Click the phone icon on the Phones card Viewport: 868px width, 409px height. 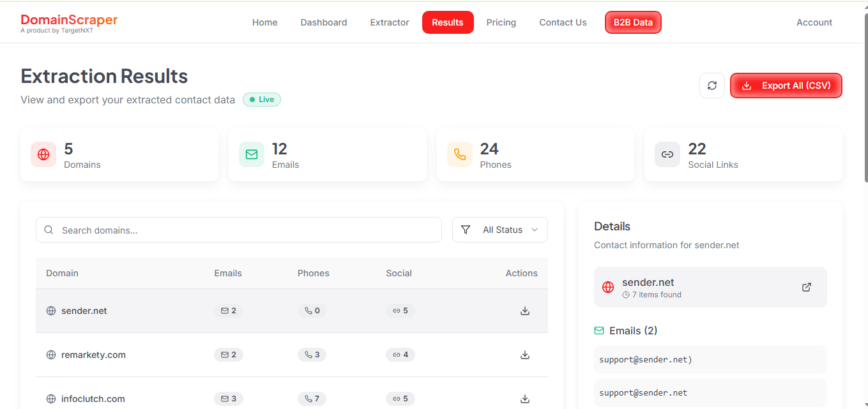coord(459,154)
